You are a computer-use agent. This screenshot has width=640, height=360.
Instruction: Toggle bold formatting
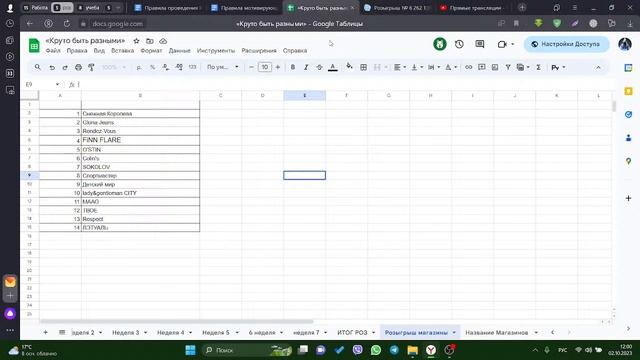[x=293, y=67]
